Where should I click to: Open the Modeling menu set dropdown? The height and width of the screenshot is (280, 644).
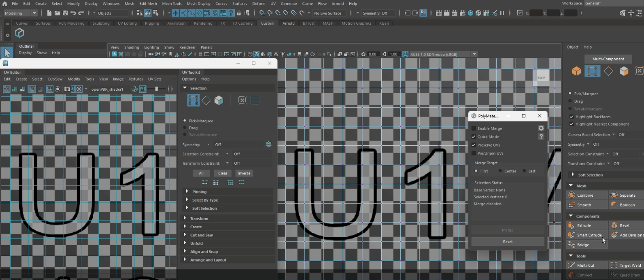click(20, 13)
